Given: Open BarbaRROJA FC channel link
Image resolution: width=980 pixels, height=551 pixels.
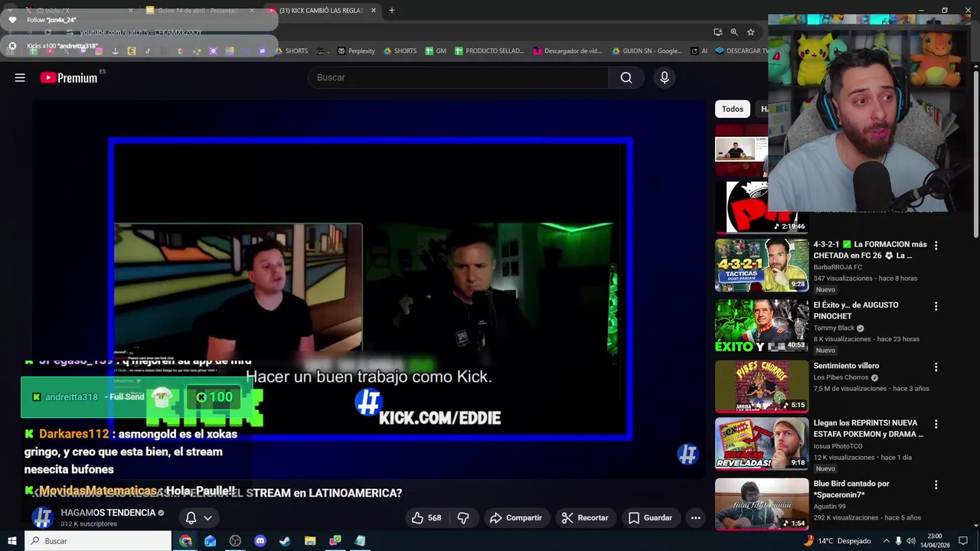Looking at the screenshot, I should [838, 267].
